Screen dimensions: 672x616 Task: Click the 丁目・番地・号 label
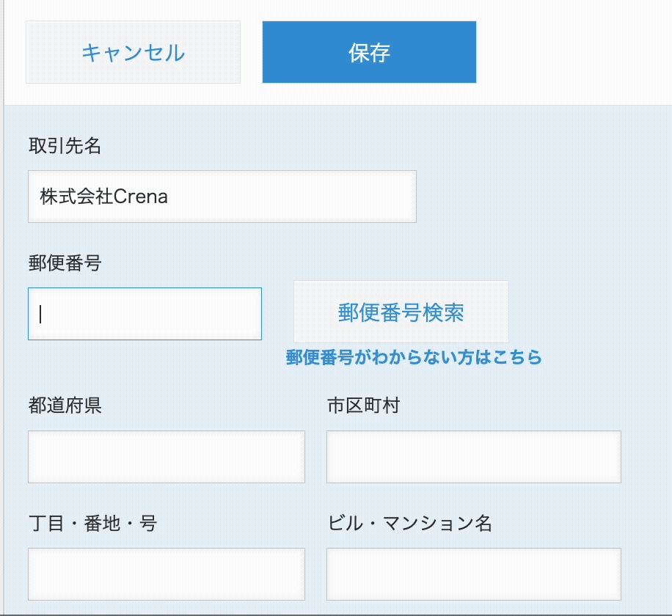(x=92, y=523)
